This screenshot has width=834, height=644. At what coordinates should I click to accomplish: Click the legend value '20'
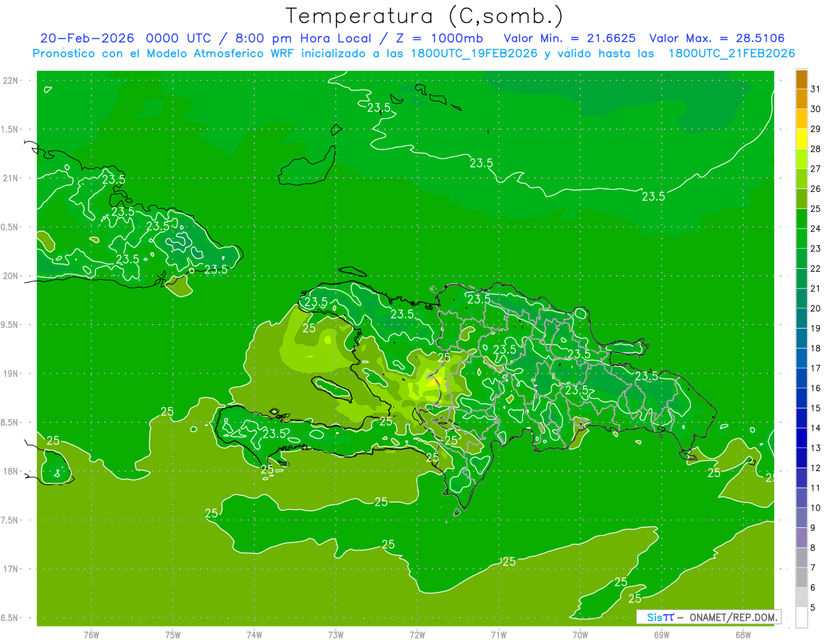click(x=816, y=308)
